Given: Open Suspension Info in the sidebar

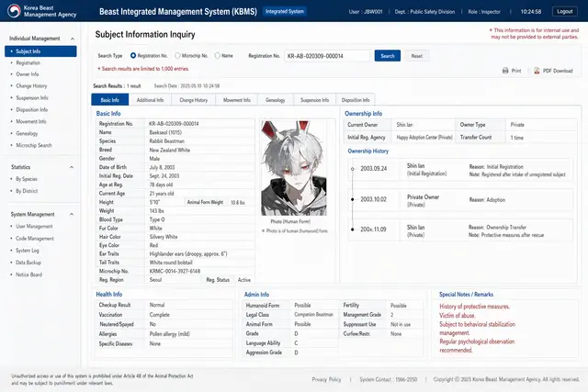Looking at the screenshot, I should [32, 98].
